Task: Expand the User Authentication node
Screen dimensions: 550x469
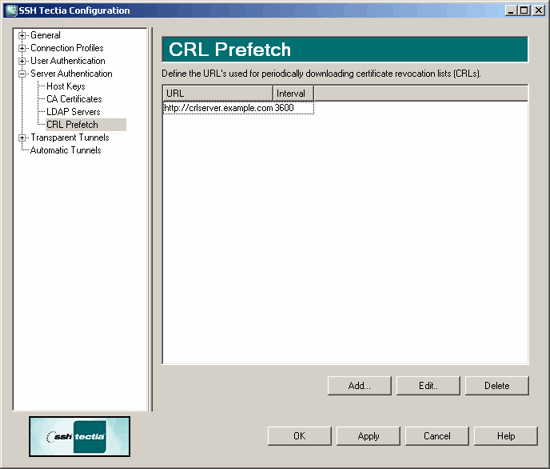Action: [22, 61]
